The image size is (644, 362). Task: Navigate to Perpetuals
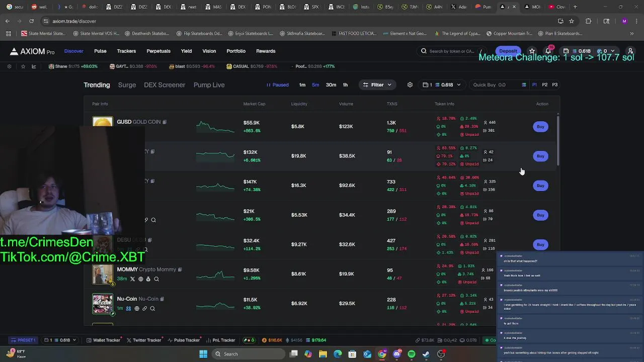pos(158,51)
